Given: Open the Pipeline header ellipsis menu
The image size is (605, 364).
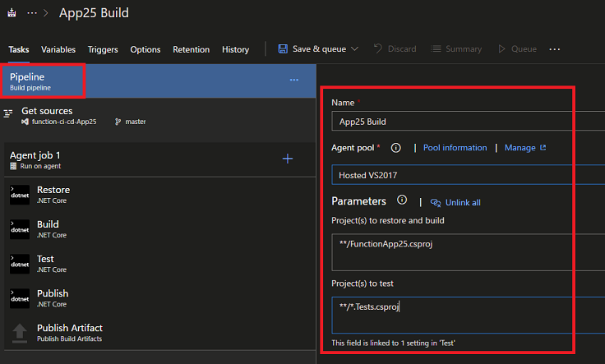Looking at the screenshot, I should coord(293,80).
